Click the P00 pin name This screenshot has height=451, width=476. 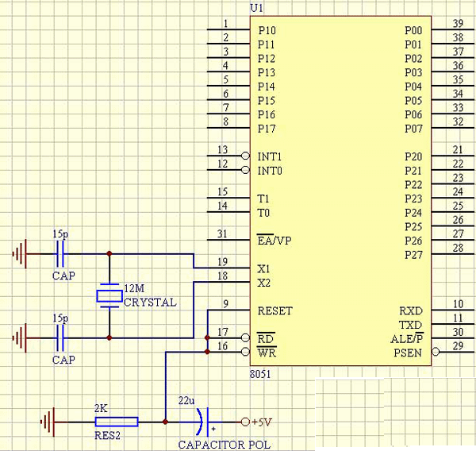pyautogui.click(x=413, y=30)
